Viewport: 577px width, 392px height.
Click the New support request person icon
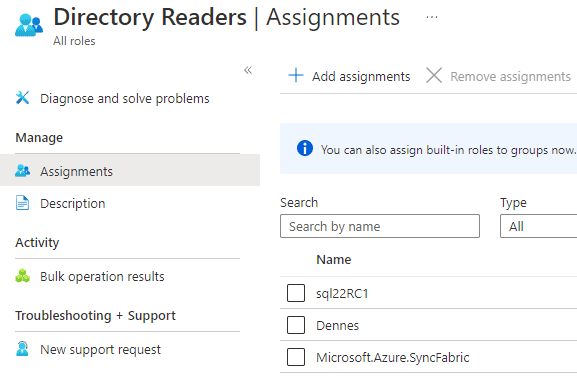pyautogui.click(x=22, y=349)
